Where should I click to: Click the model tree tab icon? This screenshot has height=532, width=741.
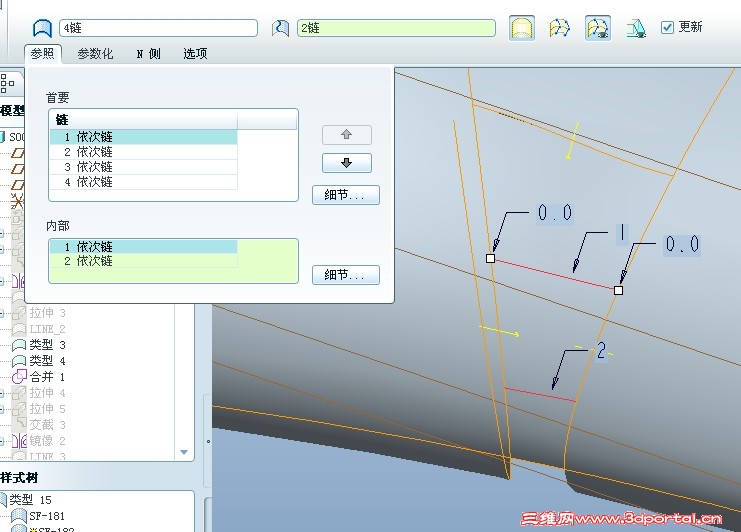(8, 83)
